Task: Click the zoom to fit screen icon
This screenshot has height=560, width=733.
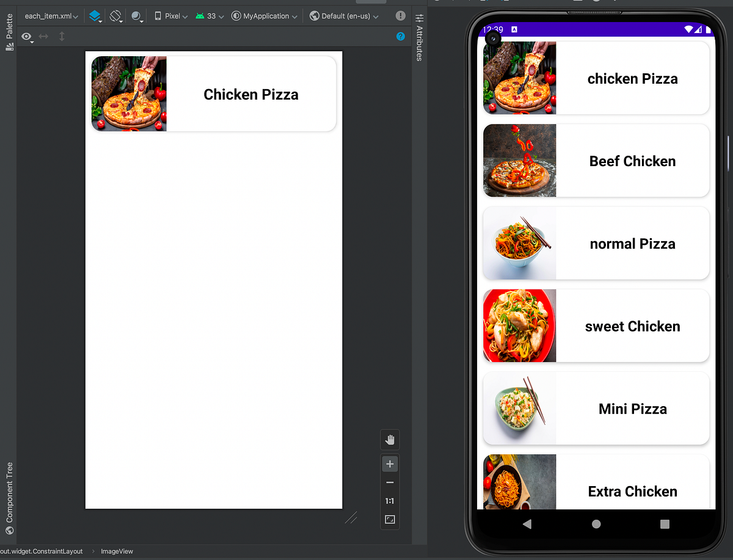Action: pos(390,519)
